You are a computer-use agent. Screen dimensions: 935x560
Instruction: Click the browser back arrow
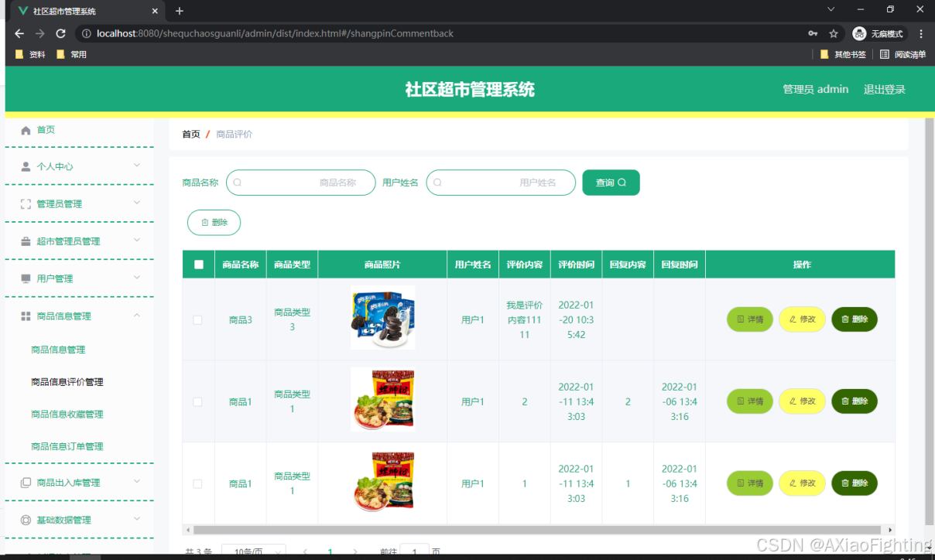19,33
